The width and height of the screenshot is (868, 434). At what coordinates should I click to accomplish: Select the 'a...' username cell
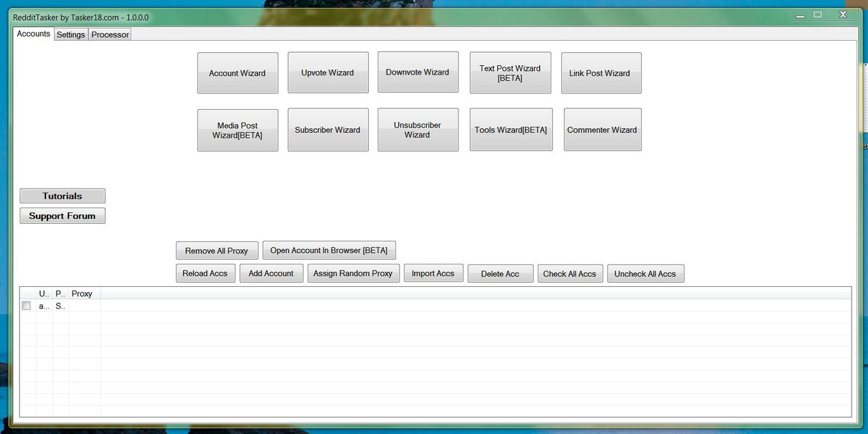pyautogui.click(x=44, y=306)
